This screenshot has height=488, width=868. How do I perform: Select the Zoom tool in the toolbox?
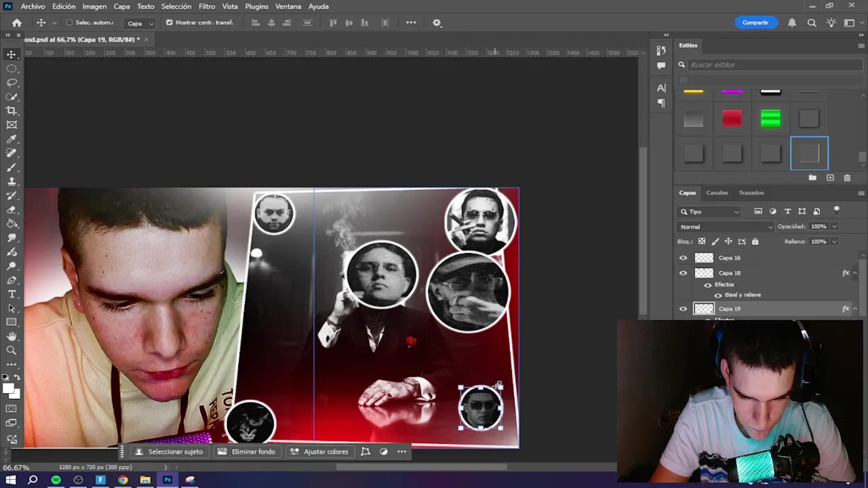tap(12, 350)
